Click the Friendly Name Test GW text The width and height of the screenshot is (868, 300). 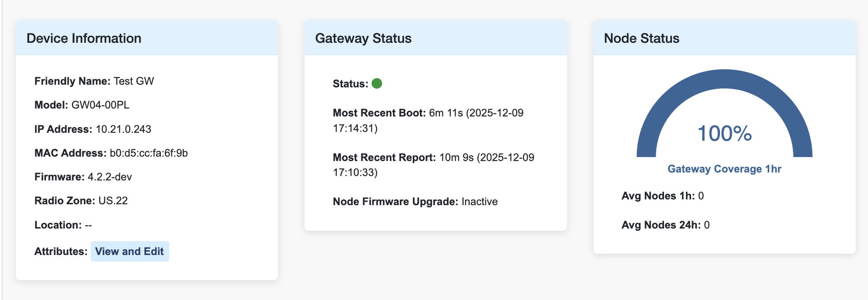pos(134,81)
